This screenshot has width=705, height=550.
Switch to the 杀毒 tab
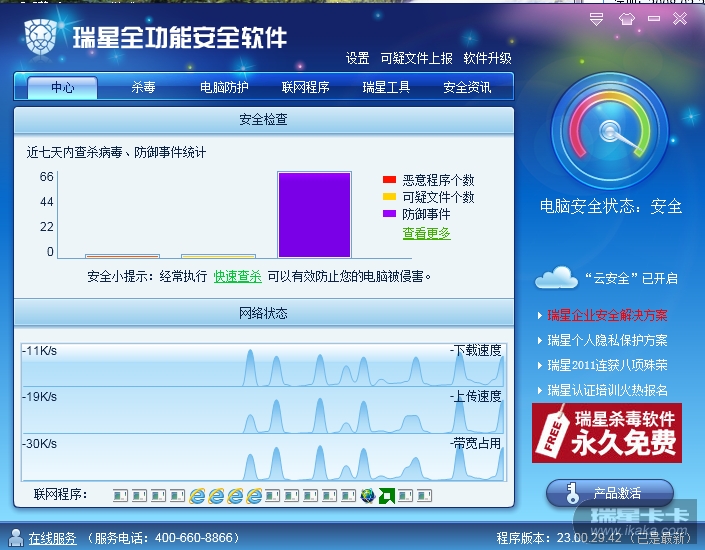143,87
